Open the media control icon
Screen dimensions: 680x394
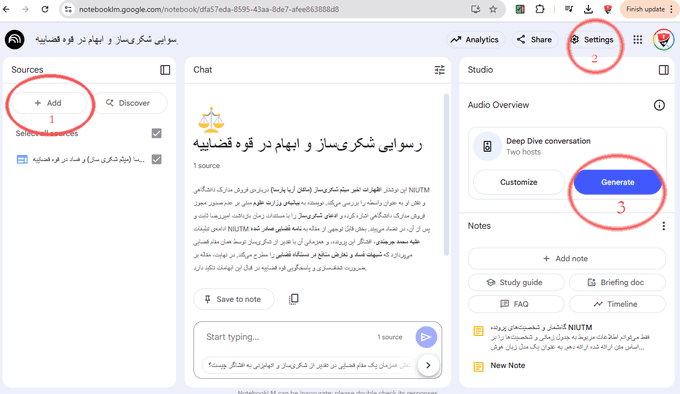coord(569,9)
